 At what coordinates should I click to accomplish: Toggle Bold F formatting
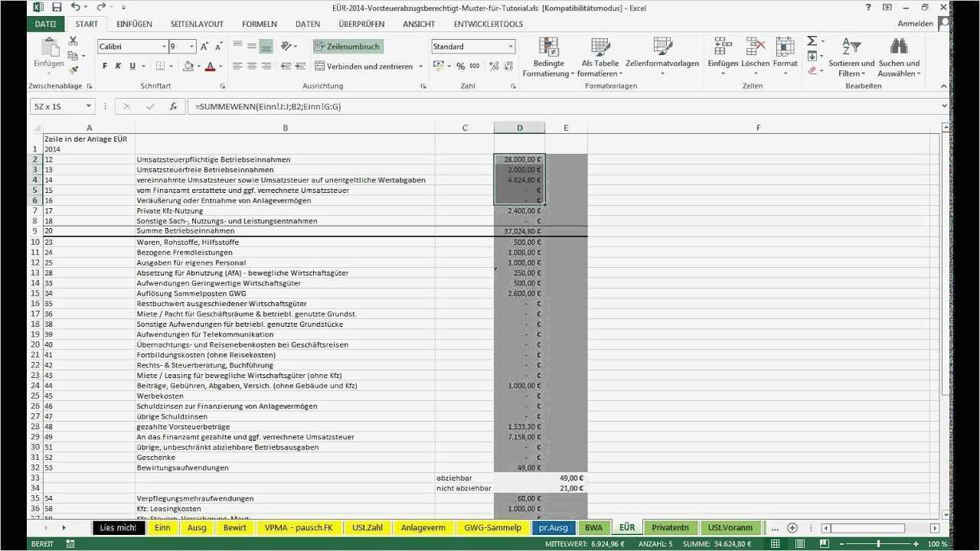pos(105,67)
